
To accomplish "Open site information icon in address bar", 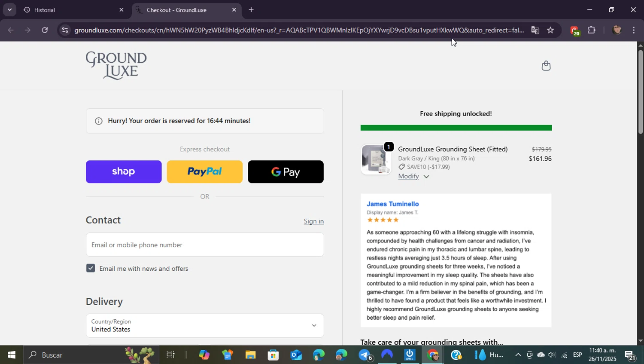I will (65, 30).
